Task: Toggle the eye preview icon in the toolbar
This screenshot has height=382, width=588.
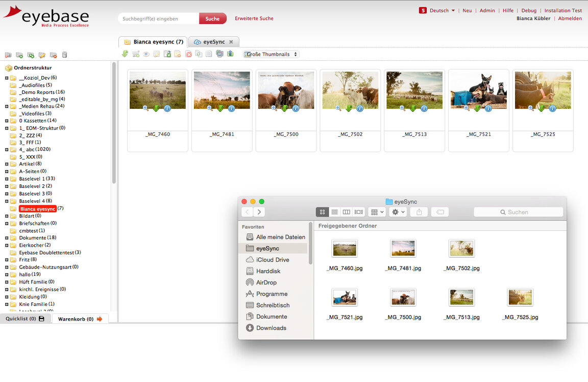Action: pyautogui.click(x=146, y=54)
